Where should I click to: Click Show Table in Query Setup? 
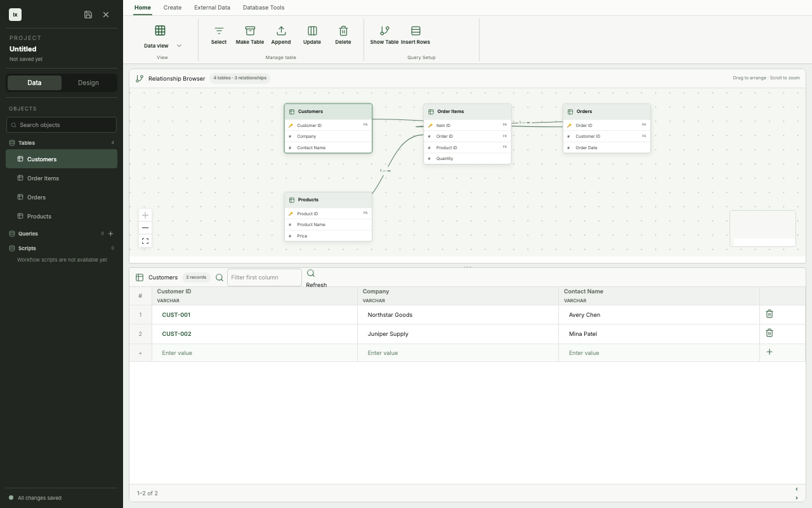point(384,35)
